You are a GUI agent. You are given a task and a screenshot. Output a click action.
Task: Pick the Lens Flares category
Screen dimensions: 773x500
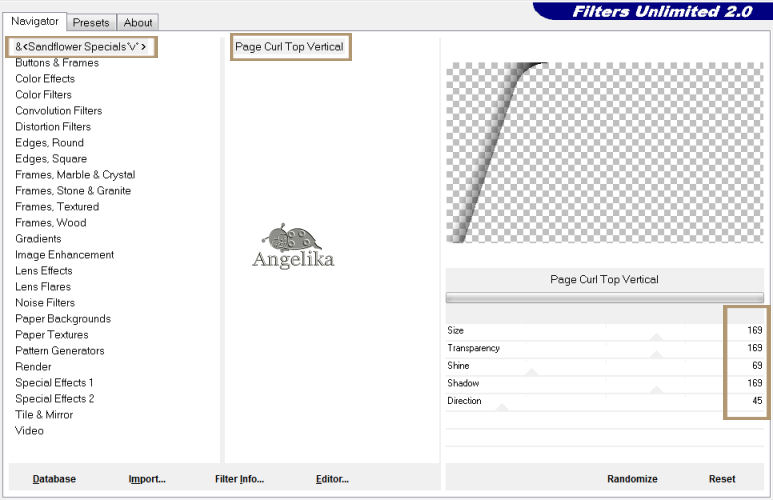pyautogui.click(x=43, y=287)
